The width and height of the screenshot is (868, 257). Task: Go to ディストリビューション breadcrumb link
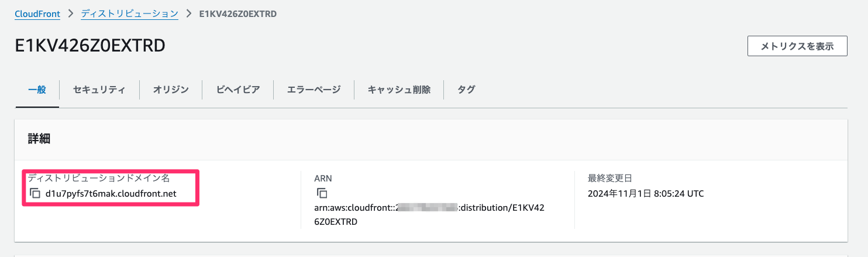[129, 14]
